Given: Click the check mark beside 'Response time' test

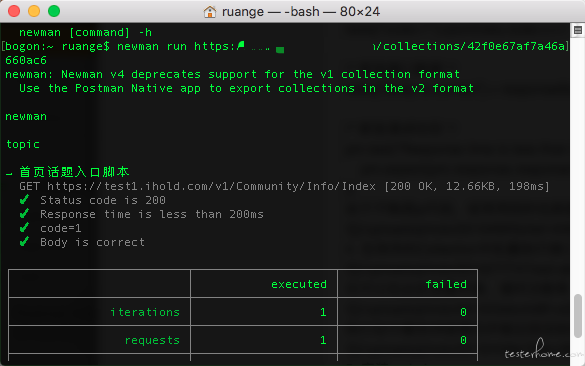Looking at the screenshot, I should [24, 214].
